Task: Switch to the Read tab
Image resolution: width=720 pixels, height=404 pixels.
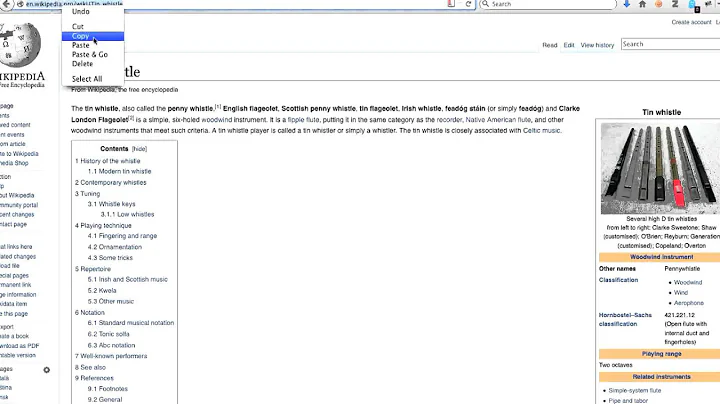Action: [550, 45]
